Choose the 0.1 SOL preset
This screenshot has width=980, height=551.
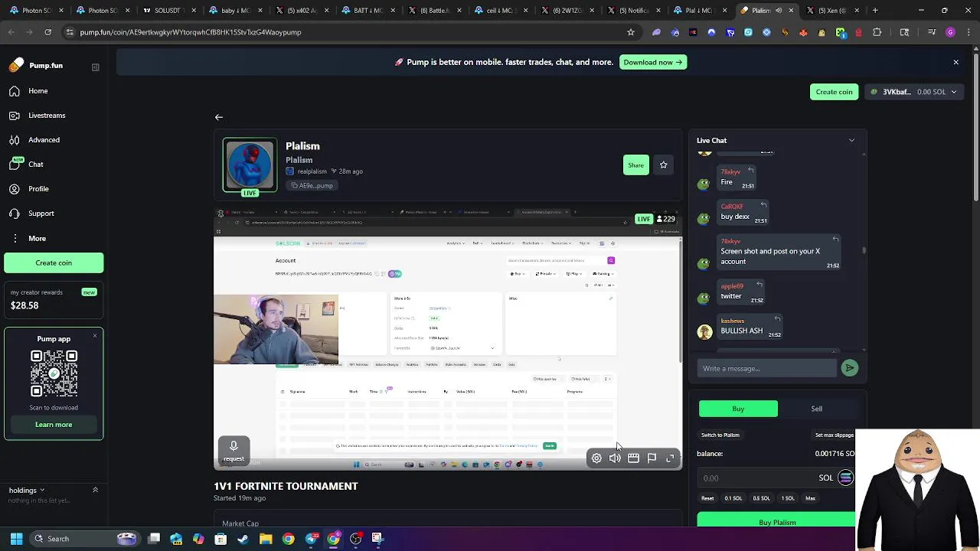[733, 498]
